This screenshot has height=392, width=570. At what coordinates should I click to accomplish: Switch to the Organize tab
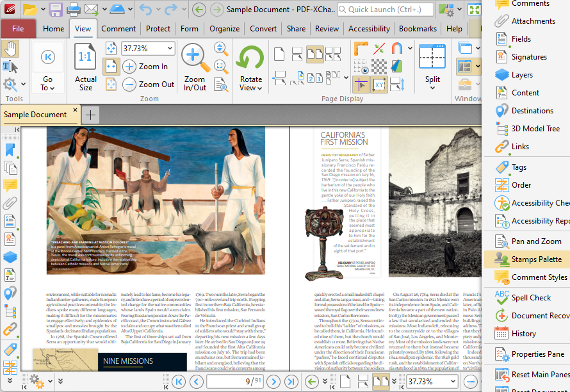[x=224, y=29]
